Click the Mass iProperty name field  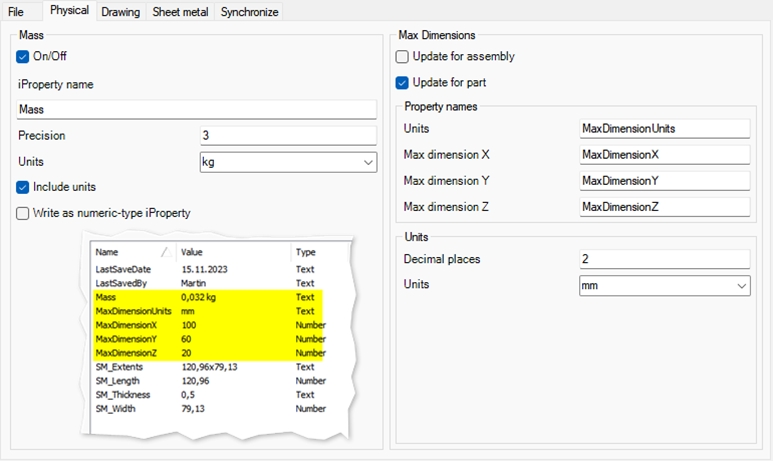pyautogui.click(x=196, y=110)
